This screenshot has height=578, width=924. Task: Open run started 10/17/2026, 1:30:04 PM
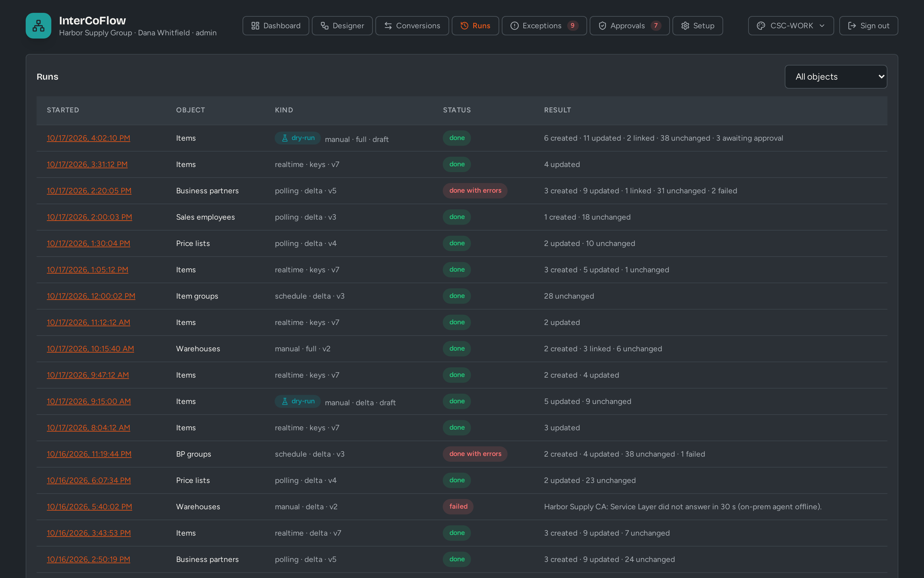click(88, 243)
